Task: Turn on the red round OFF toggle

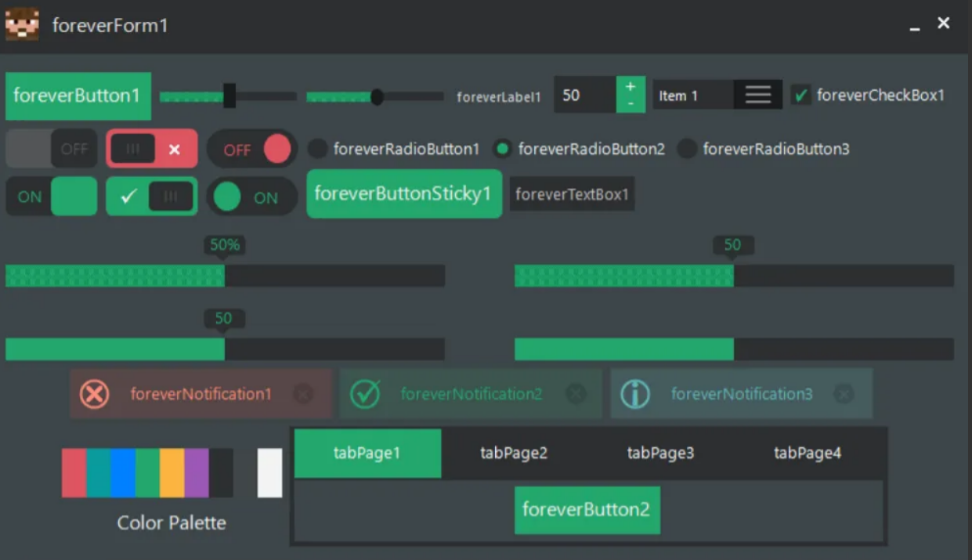Action: [252, 149]
